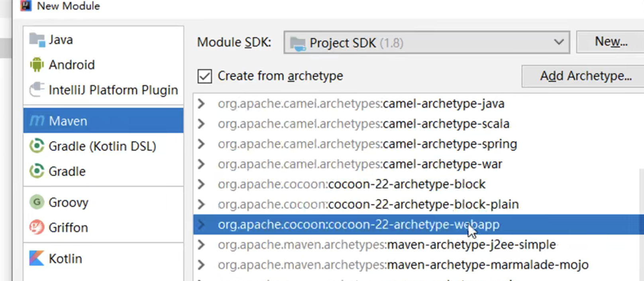Choose Java module type
This screenshot has width=644, height=281.
point(103,39)
